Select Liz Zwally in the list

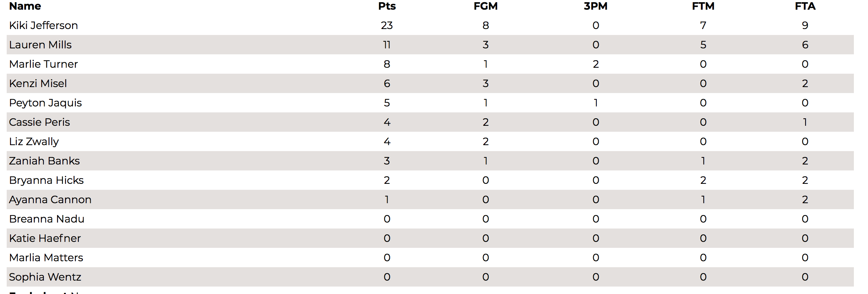(x=34, y=141)
